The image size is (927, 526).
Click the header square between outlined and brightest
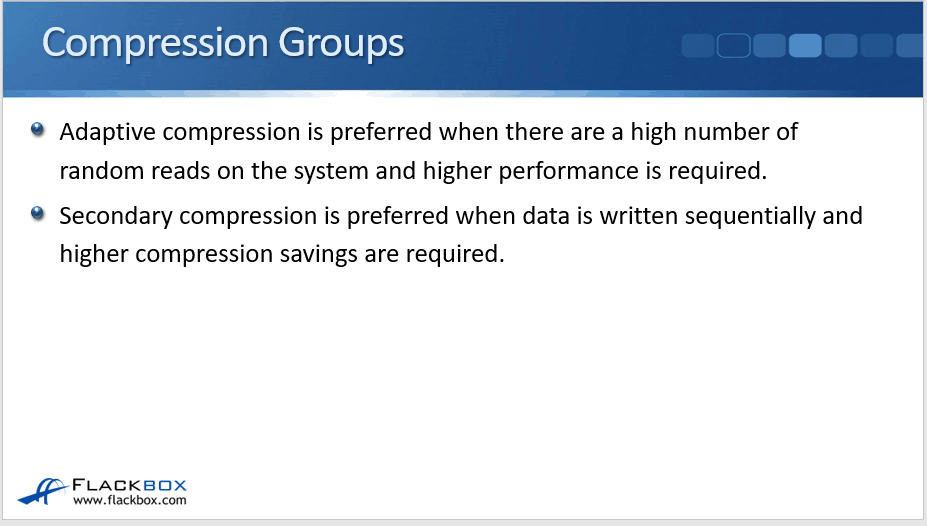[x=769, y=46]
